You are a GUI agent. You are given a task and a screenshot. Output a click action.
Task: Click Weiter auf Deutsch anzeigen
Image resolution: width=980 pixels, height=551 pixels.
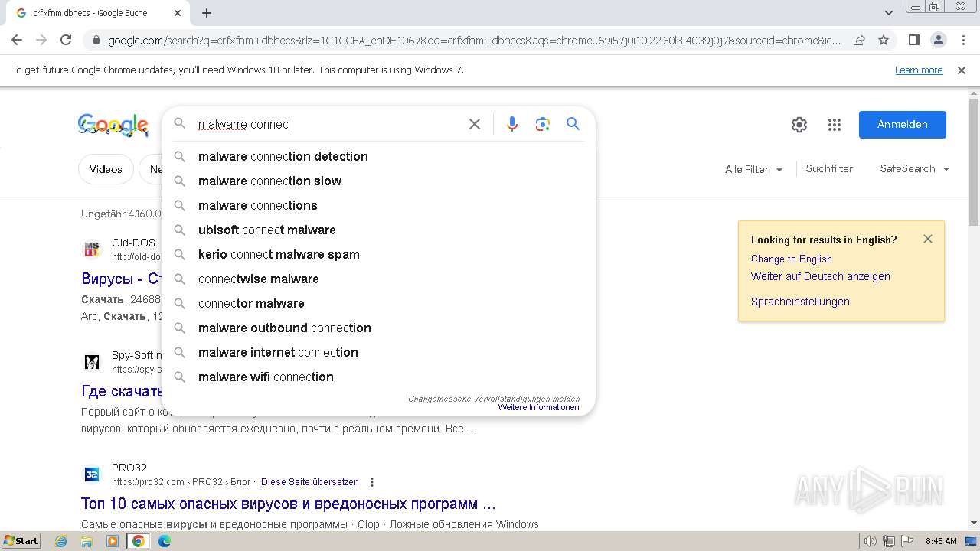pos(821,276)
